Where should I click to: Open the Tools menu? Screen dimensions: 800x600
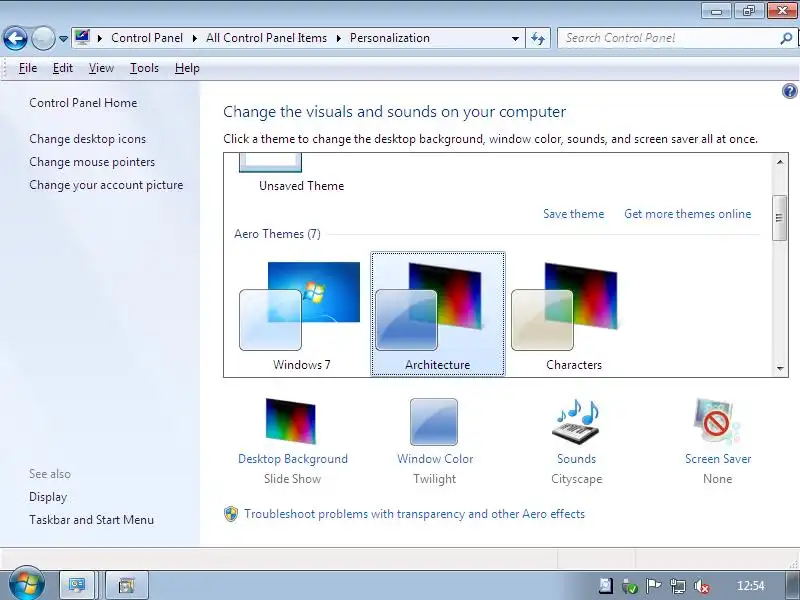[x=144, y=68]
